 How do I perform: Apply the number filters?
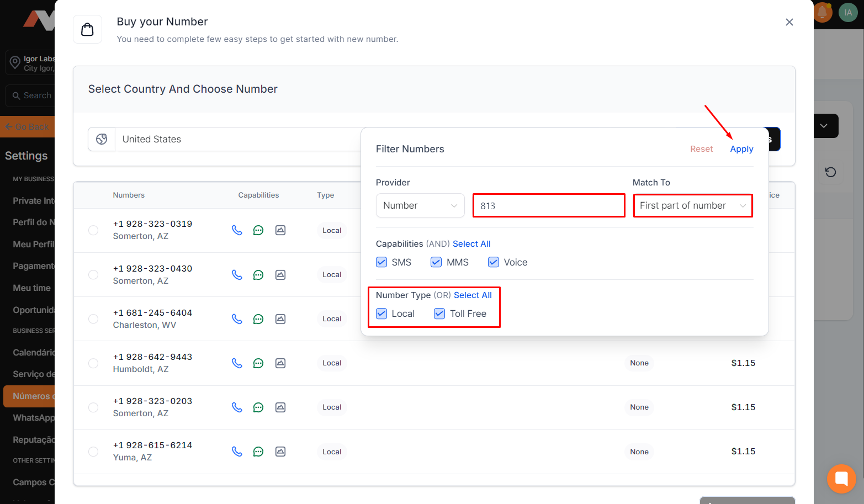(741, 149)
